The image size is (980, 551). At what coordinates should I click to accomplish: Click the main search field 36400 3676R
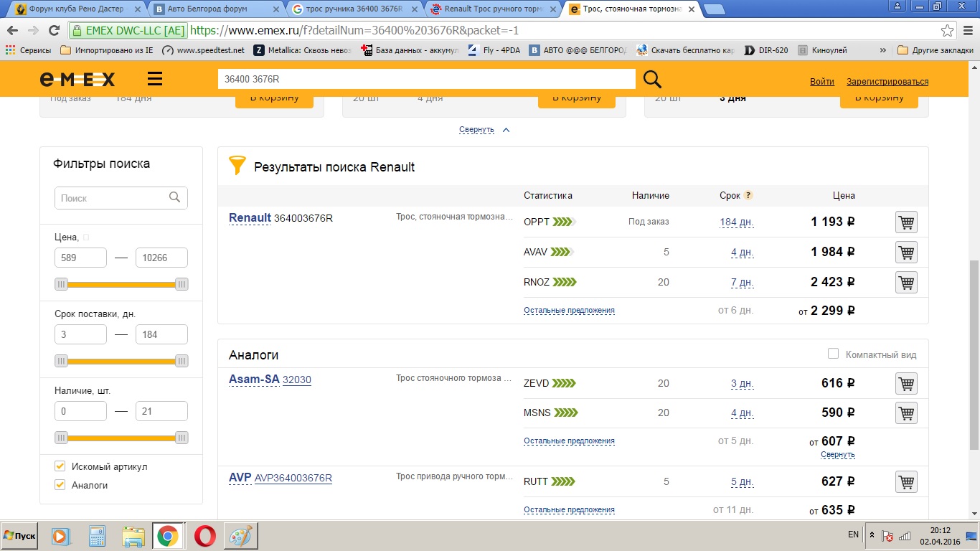[x=426, y=79]
